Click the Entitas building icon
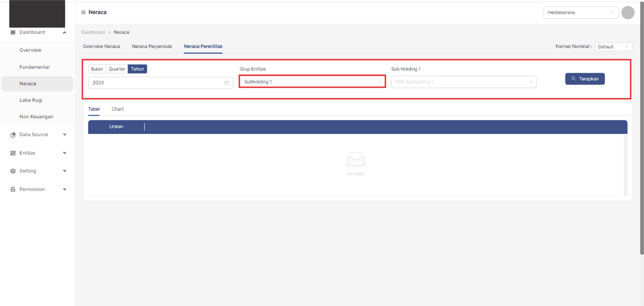644x306 pixels. (x=13, y=153)
